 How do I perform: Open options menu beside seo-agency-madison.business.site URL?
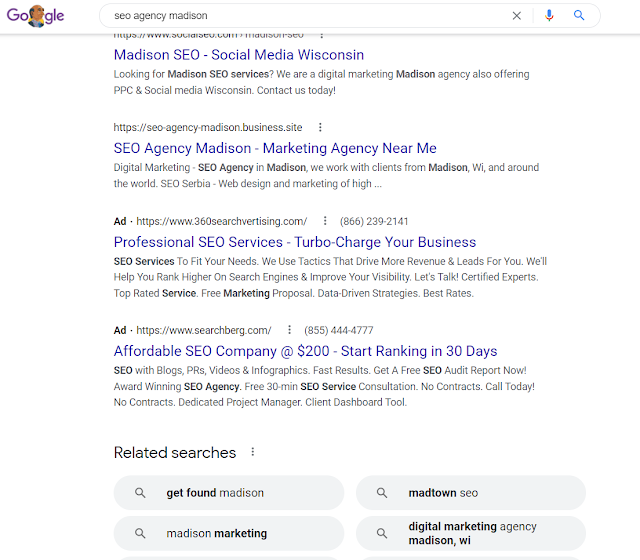[x=320, y=127]
